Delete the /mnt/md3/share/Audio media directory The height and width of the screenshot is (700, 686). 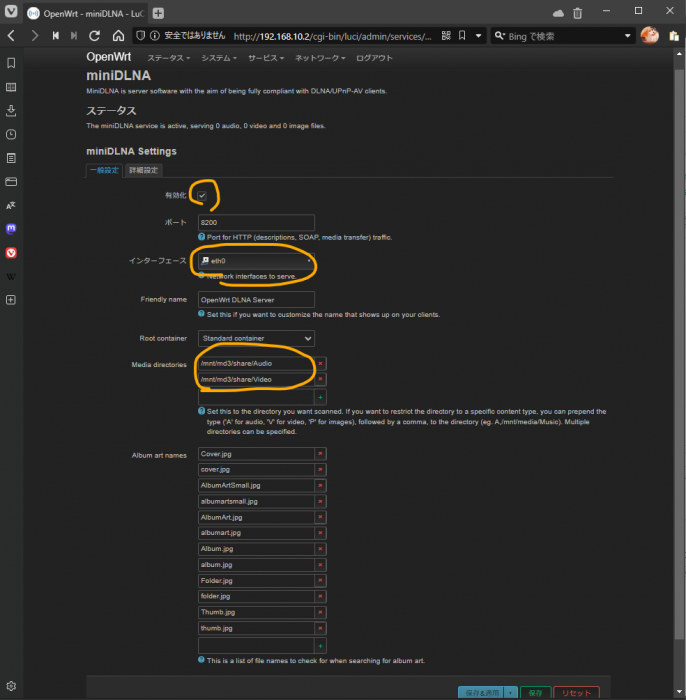[320, 363]
